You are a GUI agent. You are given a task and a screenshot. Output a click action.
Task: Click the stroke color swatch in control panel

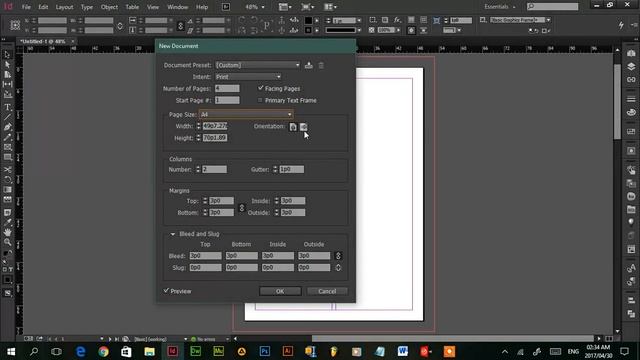click(x=309, y=30)
